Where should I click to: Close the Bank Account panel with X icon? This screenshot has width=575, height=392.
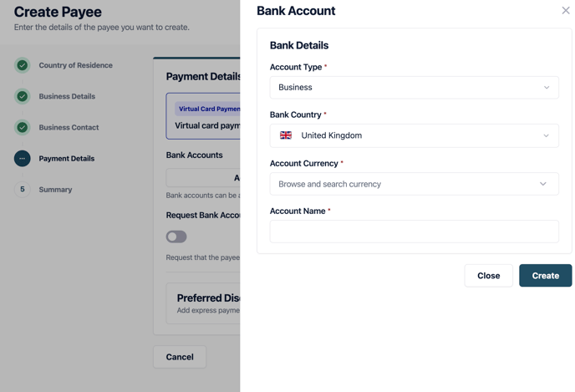[x=566, y=10]
